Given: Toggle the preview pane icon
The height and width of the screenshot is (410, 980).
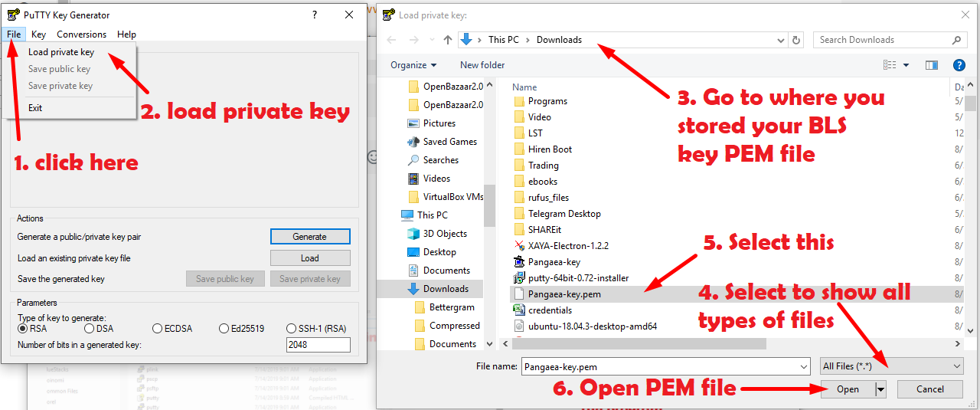Looking at the screenshot, I should coord(932,65).
